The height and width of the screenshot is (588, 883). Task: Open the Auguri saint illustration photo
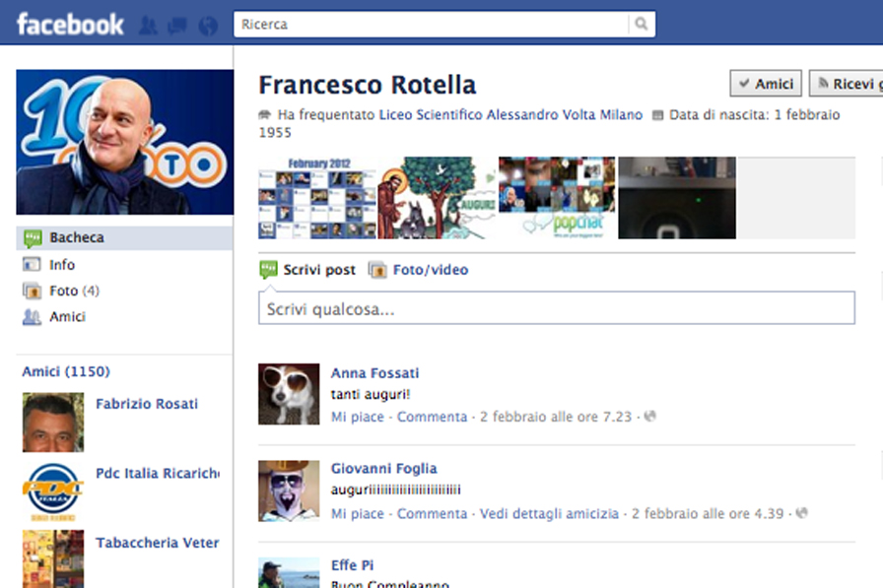pyautogui.click(x=437, y=198)
